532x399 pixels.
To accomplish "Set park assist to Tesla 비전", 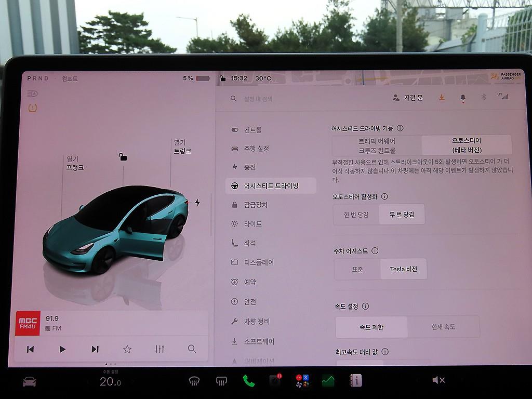I will click(x=403, y=269).
